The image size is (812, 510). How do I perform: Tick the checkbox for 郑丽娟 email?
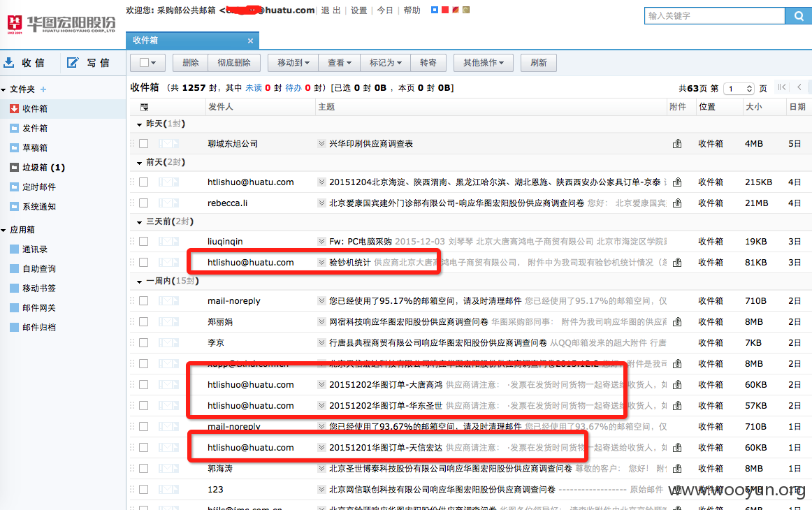[x=144, y=322]
